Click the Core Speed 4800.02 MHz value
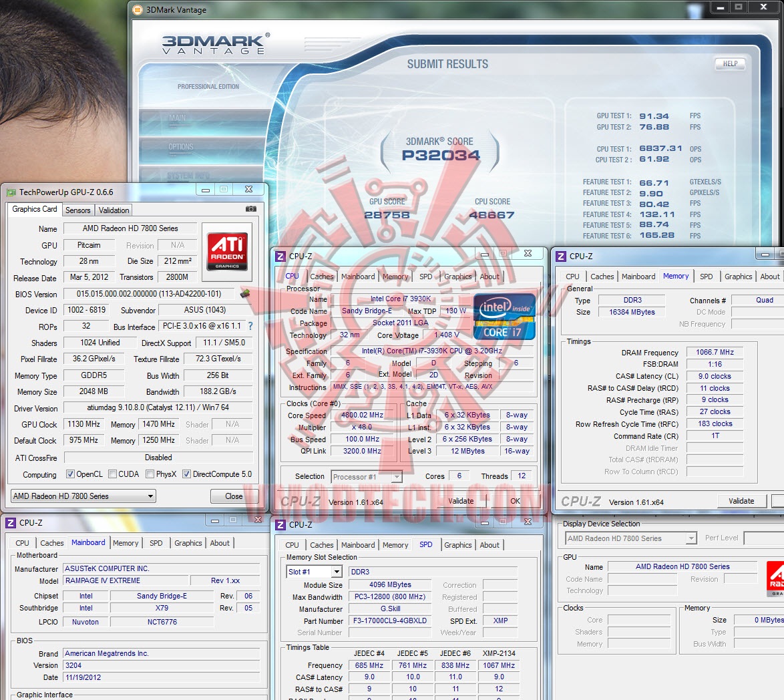The height and width of the screenshot is (700, 784). pos(362,415)
